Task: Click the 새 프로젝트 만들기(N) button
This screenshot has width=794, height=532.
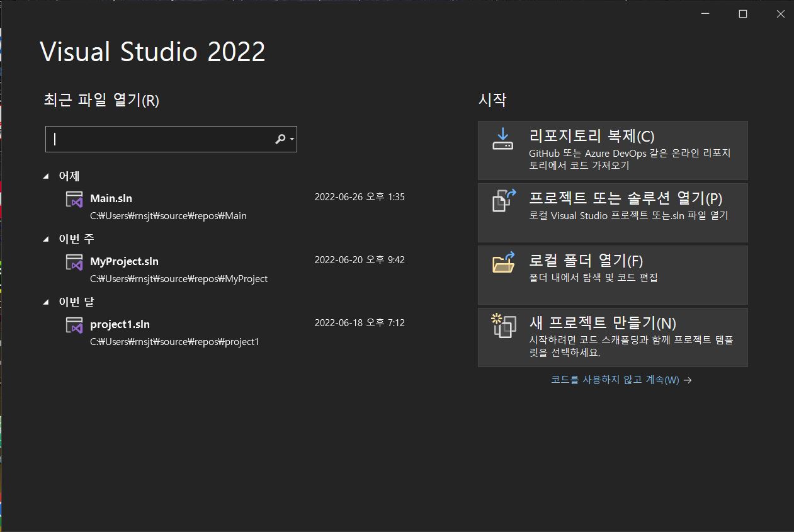Action: coord(613,337)
